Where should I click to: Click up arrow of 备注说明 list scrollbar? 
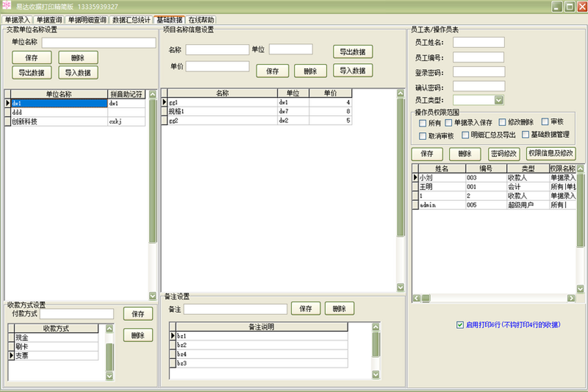click(376, 326)
